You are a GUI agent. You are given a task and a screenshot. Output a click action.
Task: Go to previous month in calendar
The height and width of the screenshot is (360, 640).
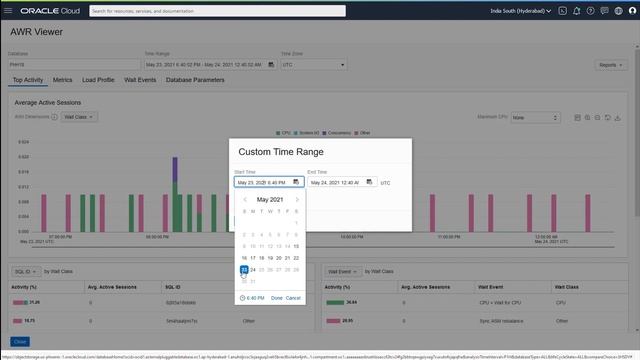pyautogui.click(x=245, y=200)
